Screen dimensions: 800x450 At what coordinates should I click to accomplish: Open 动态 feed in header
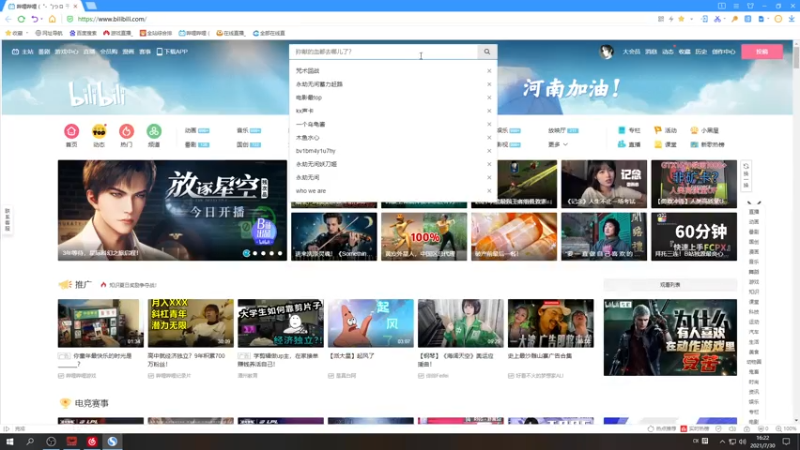[667, 52]
